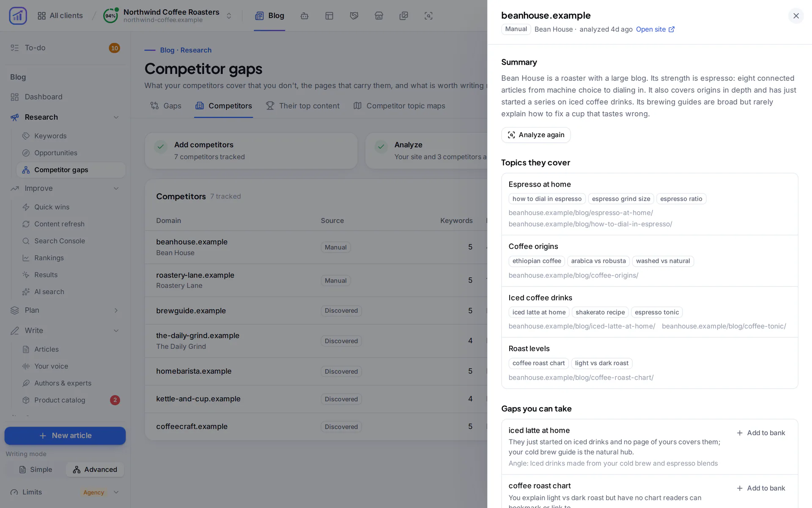This screenshot has height=508, width=812.
Task: Collapse the Improve section
Action: tap(116, 188)
